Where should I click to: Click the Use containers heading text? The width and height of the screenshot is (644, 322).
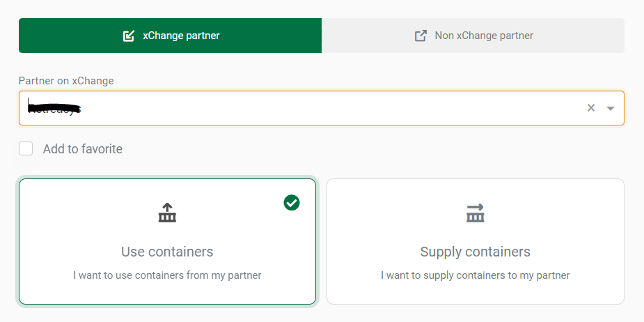tap(167, 252)
